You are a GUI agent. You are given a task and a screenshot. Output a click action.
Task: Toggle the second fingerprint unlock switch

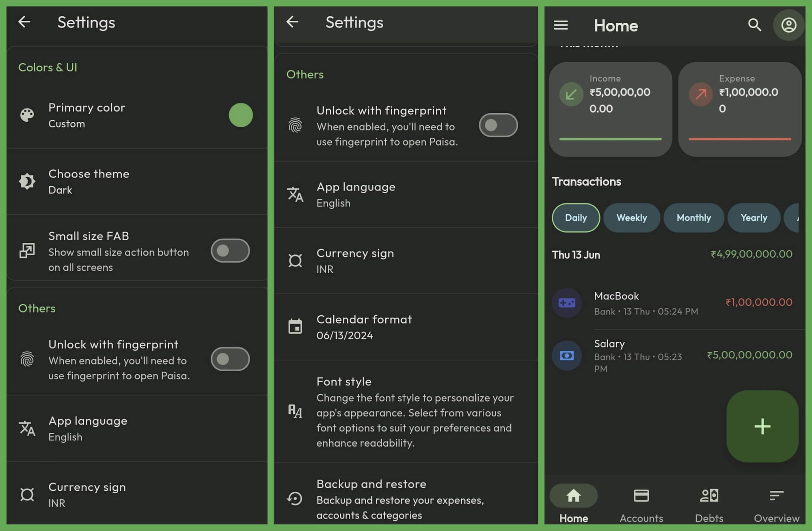(498, 125)
